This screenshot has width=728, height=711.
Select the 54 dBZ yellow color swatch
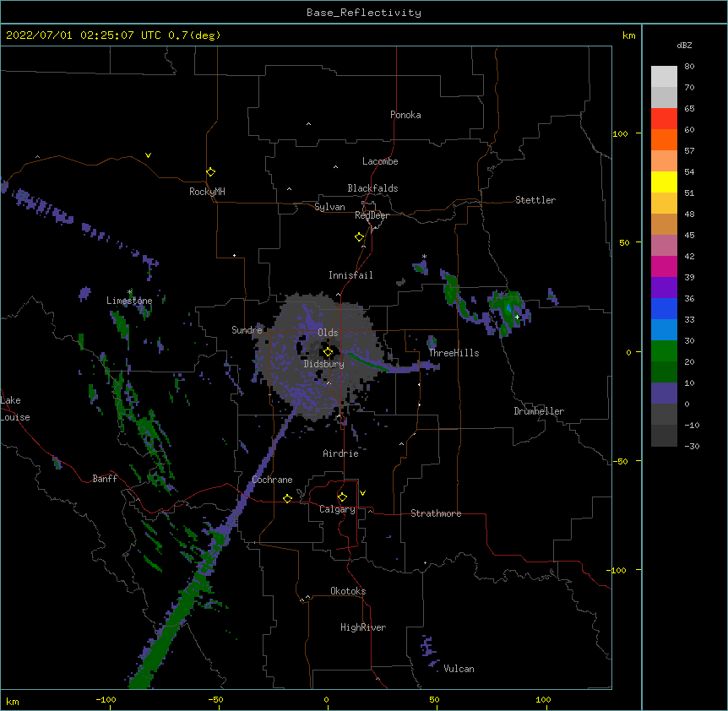coord(664,182)
